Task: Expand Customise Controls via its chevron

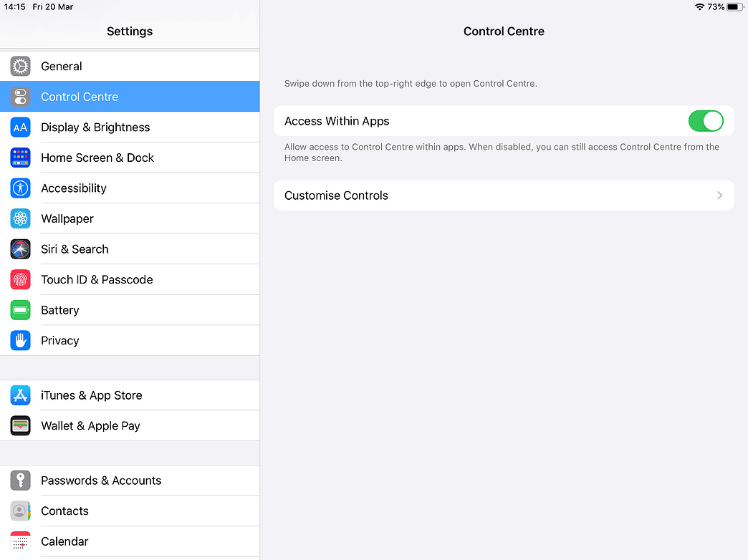Action: point(719,195)
